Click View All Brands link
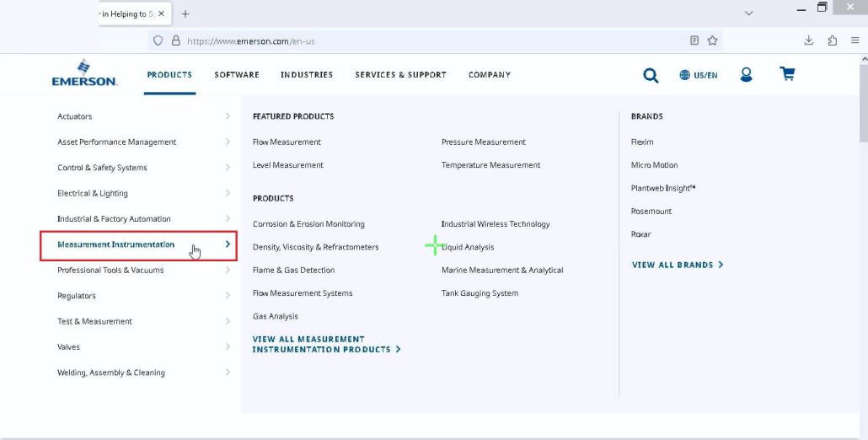This screenshot has height=440, width=868. 678,266
